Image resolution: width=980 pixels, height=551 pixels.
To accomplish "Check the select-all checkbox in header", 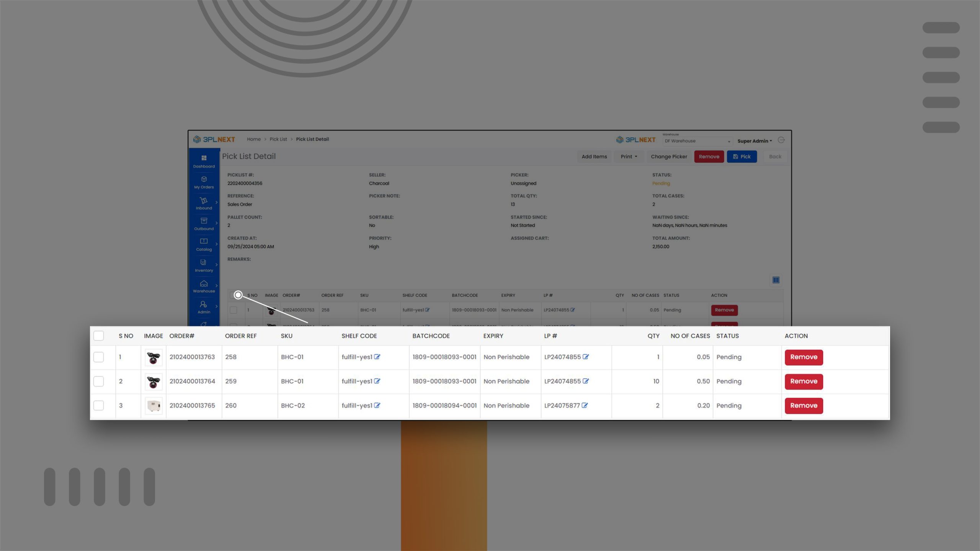I will pos(98,336).
